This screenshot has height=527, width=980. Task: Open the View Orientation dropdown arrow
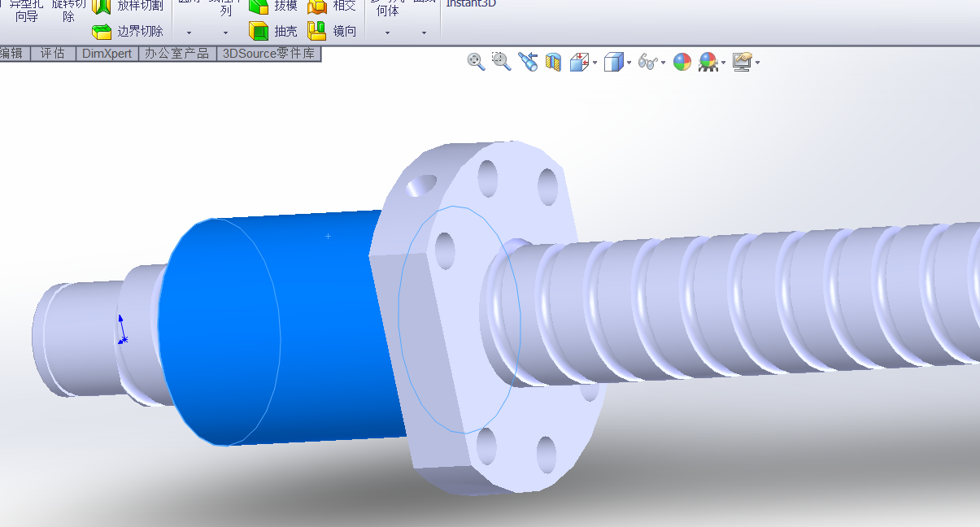(x=595, y=63)
